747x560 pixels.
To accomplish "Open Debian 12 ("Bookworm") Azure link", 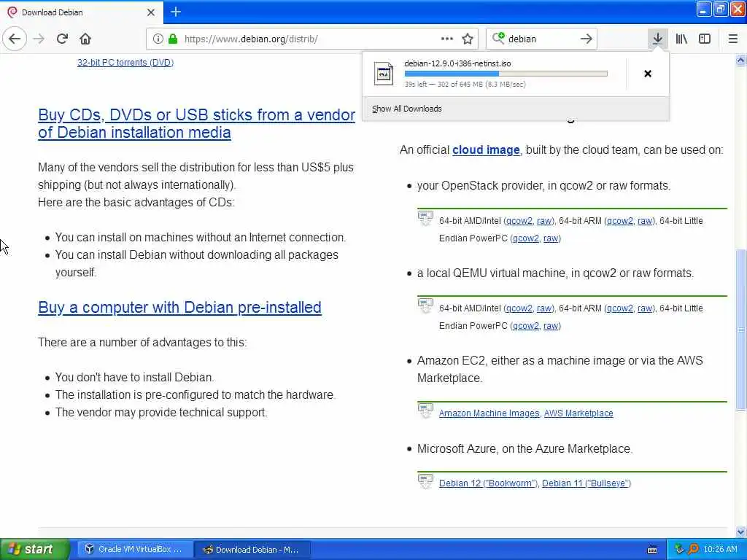I will 488,483.
